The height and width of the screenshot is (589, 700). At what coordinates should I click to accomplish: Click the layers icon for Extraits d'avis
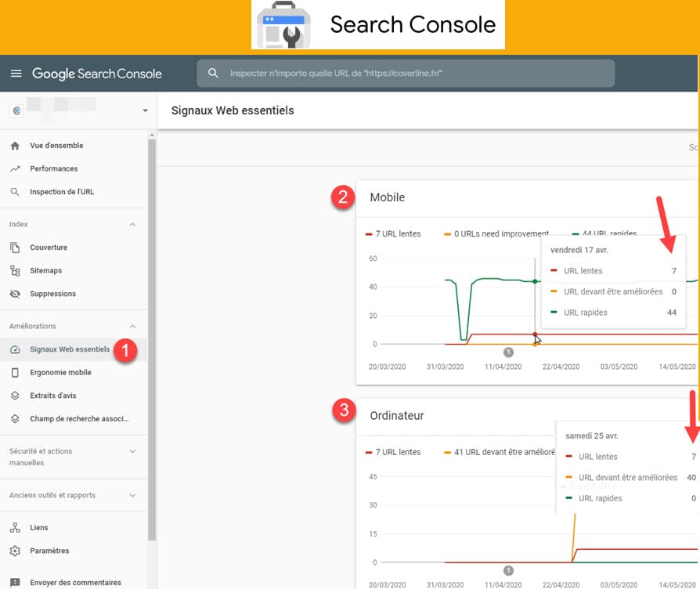15,396
